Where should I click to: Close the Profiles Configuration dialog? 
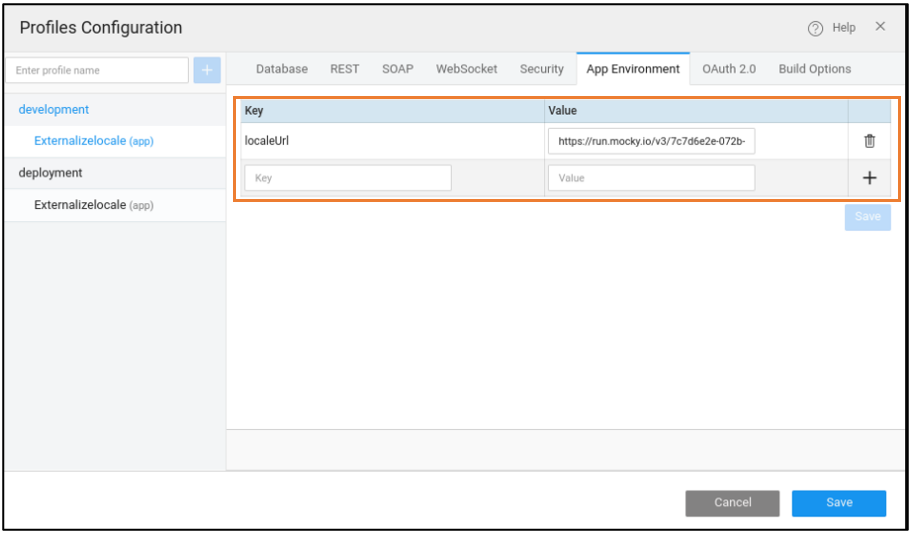pos(880,27)
